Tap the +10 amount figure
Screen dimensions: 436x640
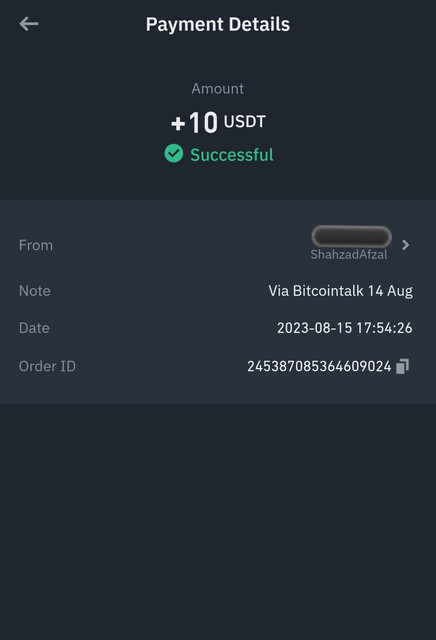click(194, 122)
